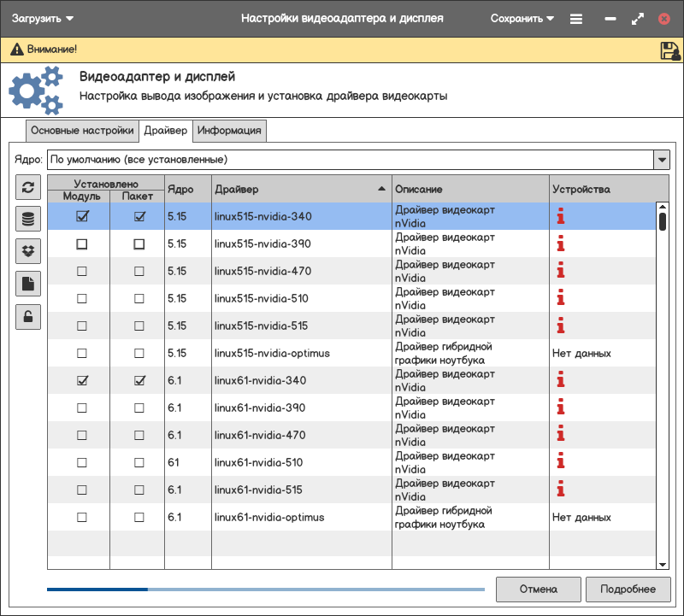The image size is (684, 616).
Task: Open the Сохранить dropdown menu
Action: coord(522,18)
